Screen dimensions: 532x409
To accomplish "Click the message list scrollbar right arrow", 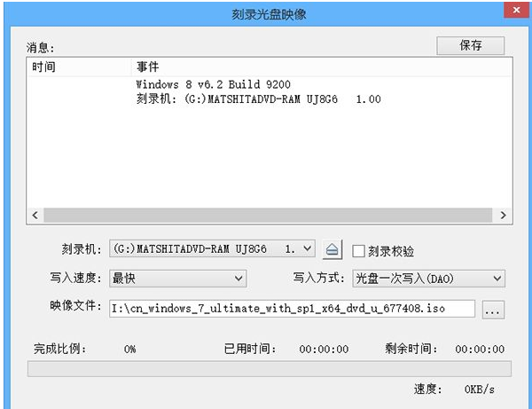I will pos(503,215).
